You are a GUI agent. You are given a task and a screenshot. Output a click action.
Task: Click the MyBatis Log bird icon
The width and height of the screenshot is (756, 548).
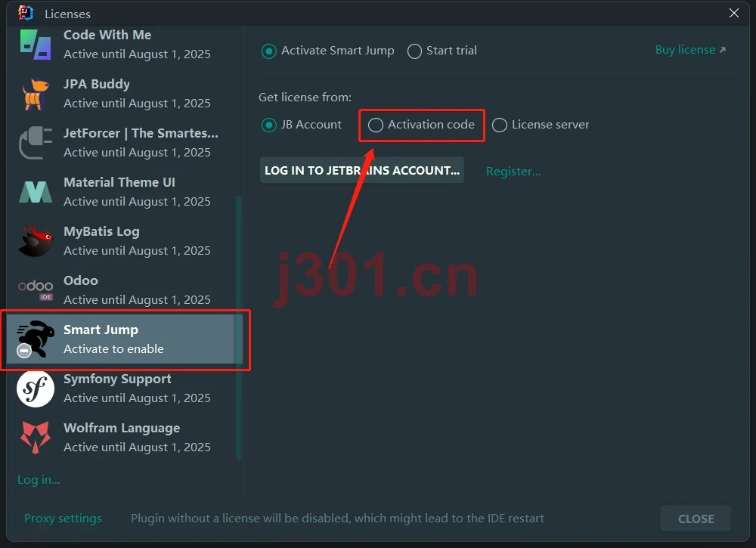tap(36, 241)
